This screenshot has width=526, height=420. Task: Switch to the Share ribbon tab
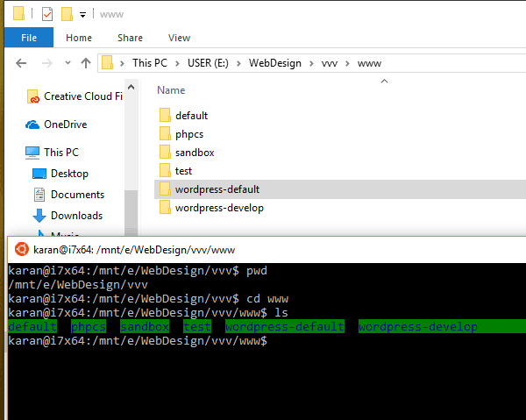[x=130, y=38]
